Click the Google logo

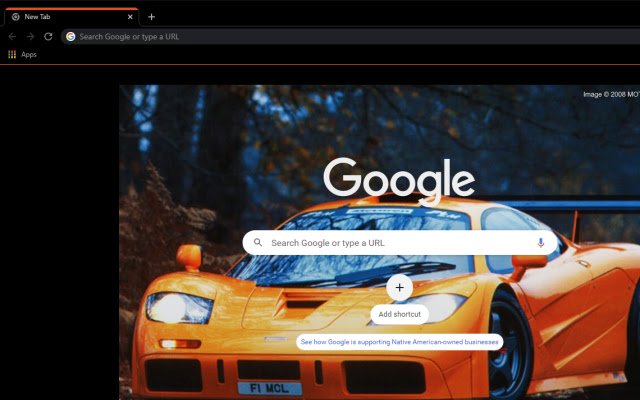coord(399,182)
